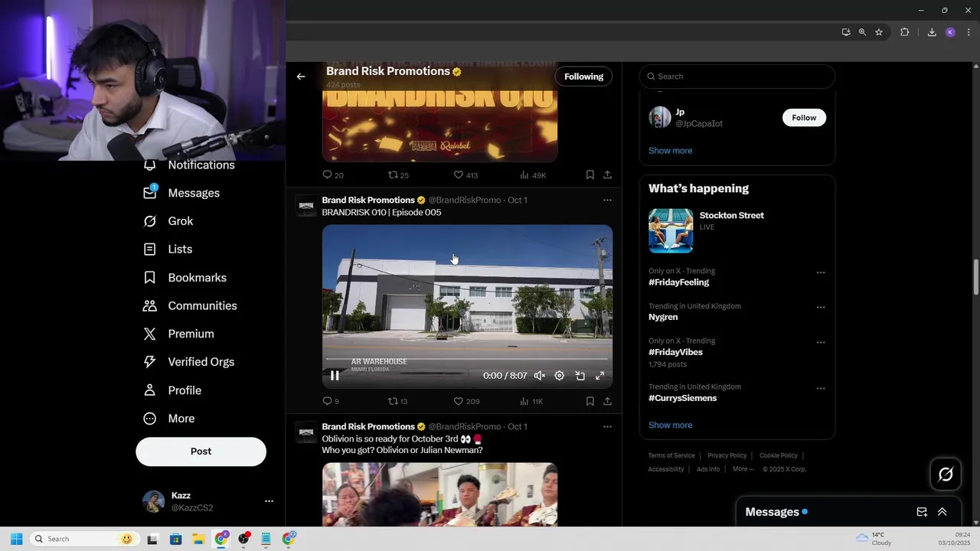Show more trends in What's happening
980x551 pixels.
point(670,425)
